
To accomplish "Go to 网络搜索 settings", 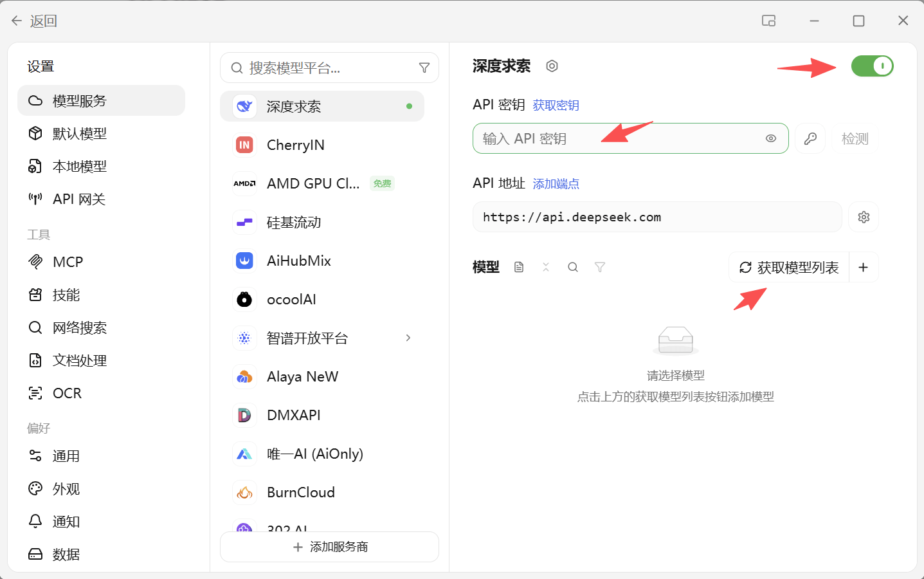I will (101, 327).
